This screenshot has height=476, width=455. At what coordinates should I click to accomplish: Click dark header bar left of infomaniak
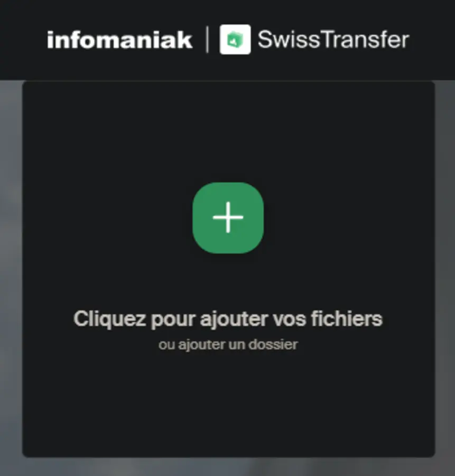23,40
